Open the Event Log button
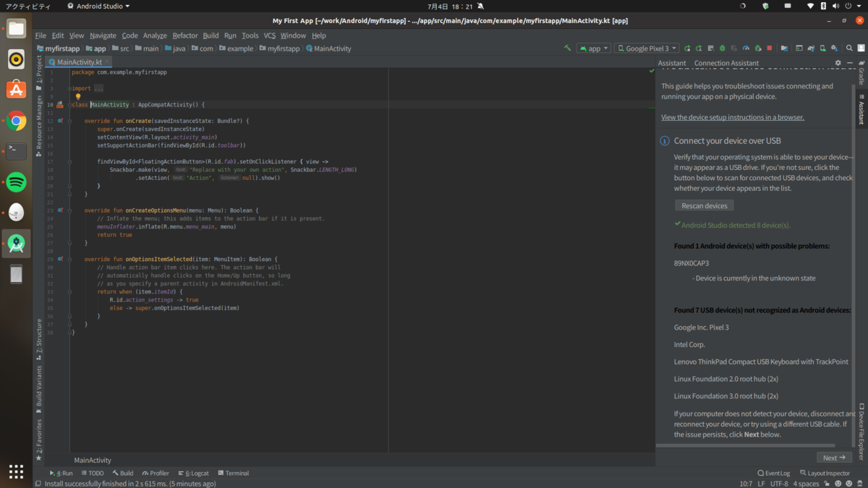 (x=774, y=473)
